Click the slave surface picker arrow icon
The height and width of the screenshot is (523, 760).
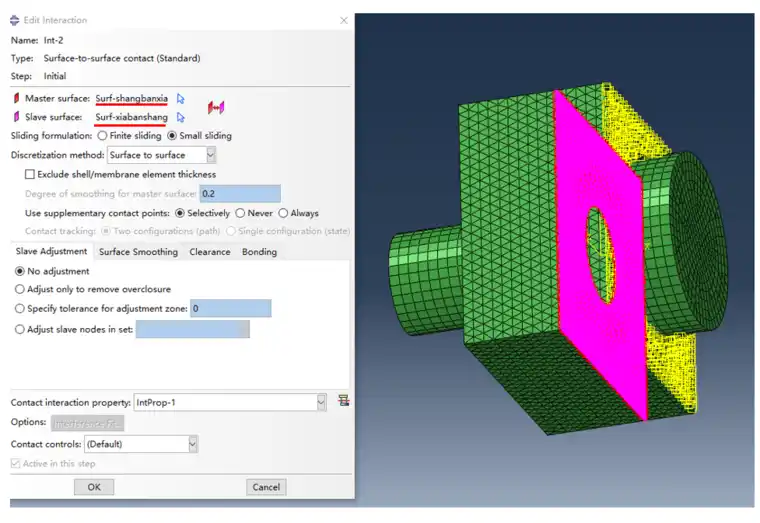coord(181,117)
